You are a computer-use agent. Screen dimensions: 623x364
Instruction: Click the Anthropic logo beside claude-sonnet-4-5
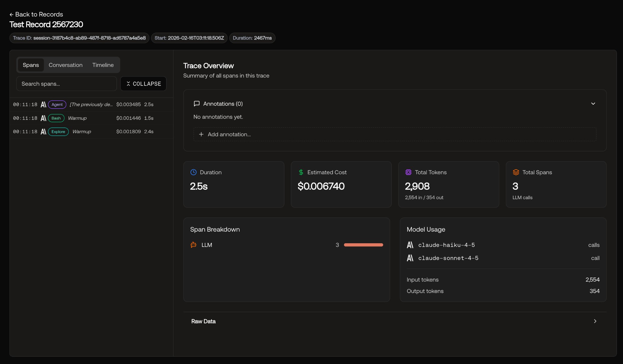pyautogui.click(x=410, y=258)
